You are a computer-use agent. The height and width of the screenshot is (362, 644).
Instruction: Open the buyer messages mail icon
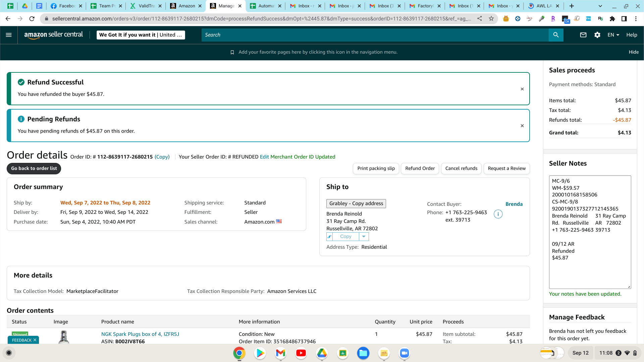[x=583, y=35]
